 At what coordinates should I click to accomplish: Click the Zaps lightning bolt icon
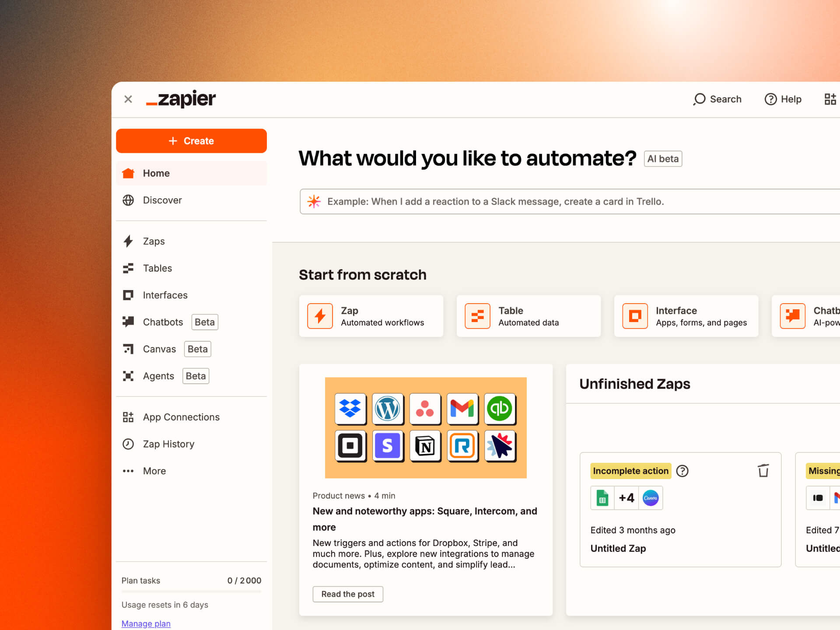pos(128,241)
